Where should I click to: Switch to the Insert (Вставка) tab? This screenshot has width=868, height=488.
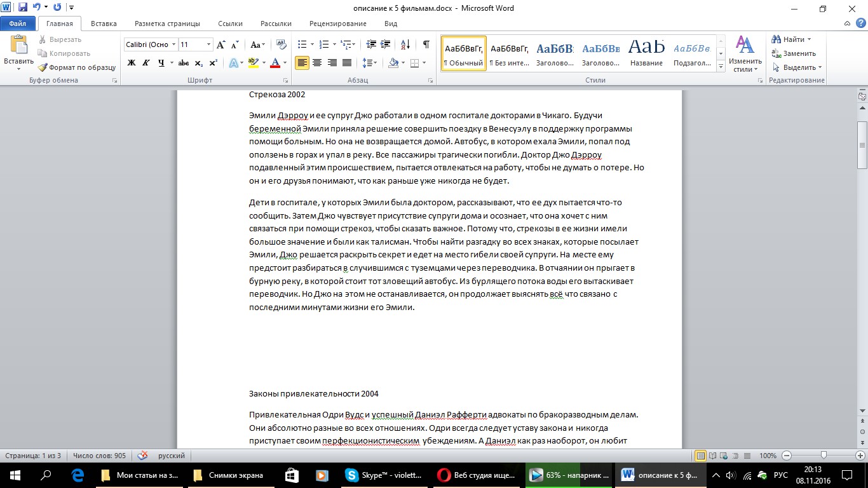(104, 24)
